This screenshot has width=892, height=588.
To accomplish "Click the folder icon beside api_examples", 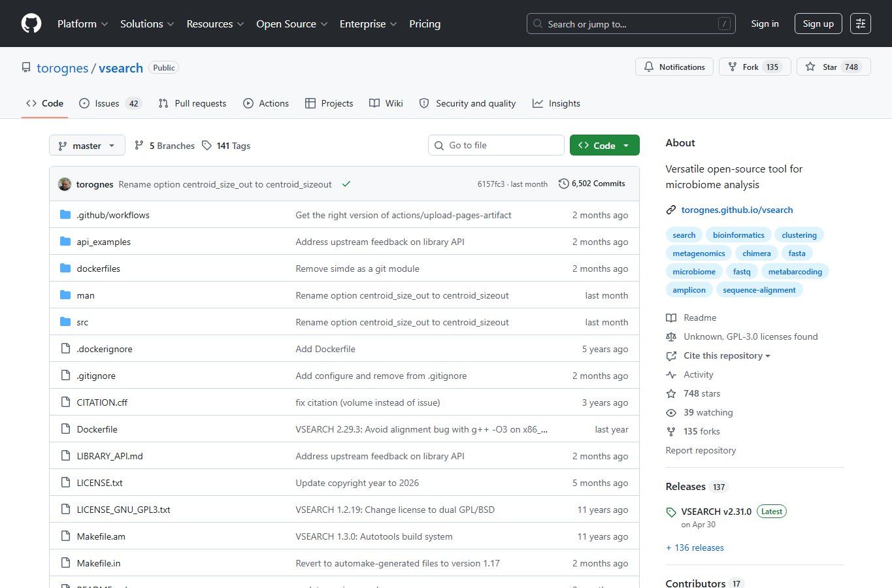I will (x=65, y=242).
